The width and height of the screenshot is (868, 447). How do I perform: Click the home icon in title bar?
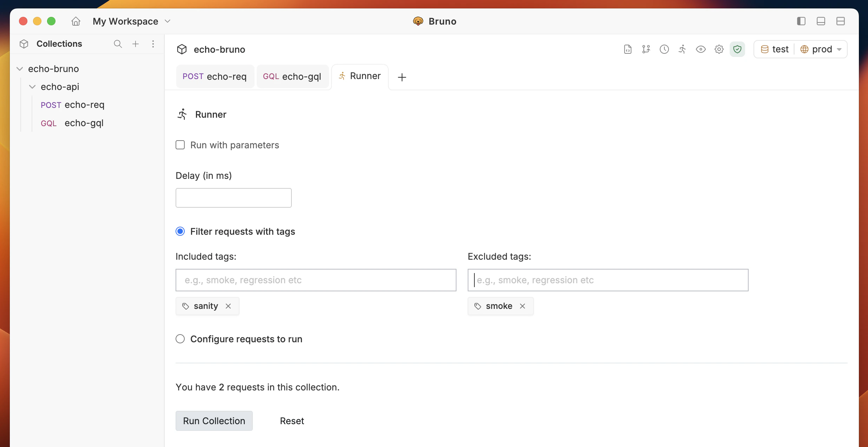point(75,21)
